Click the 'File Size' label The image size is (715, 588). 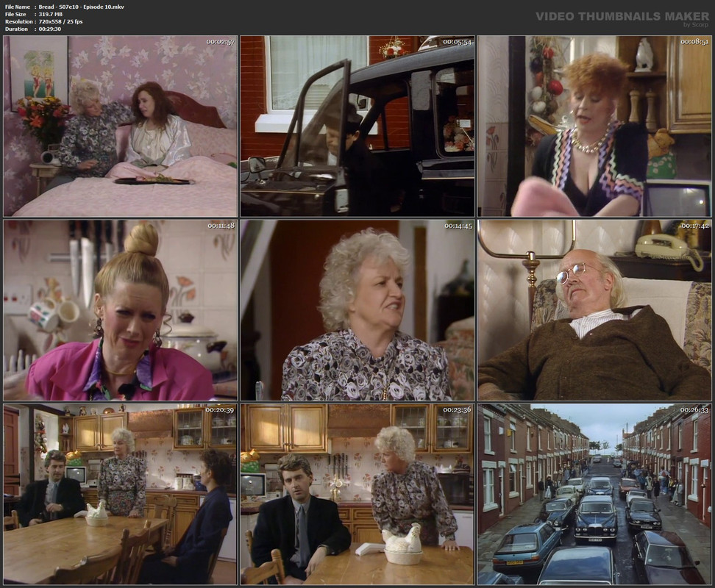click(x=15, y=14)
